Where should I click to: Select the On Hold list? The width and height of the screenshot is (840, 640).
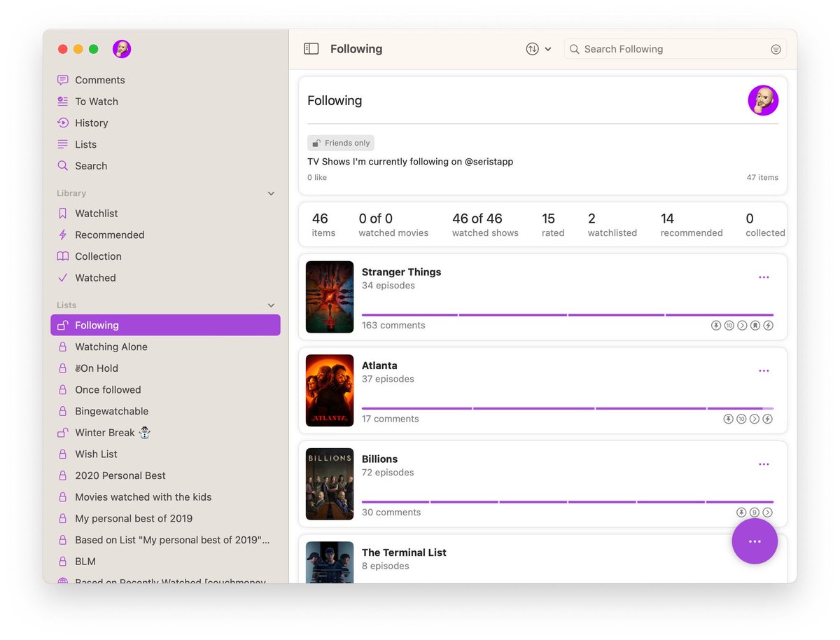(x=165, y=368)
